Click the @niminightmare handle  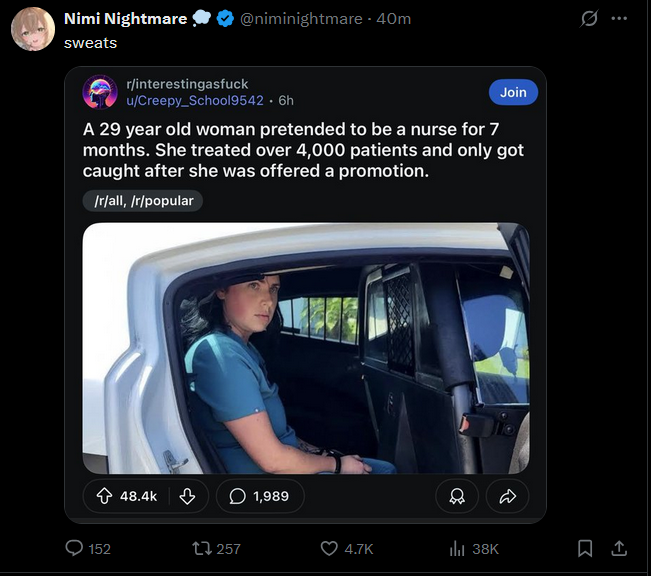304,19
